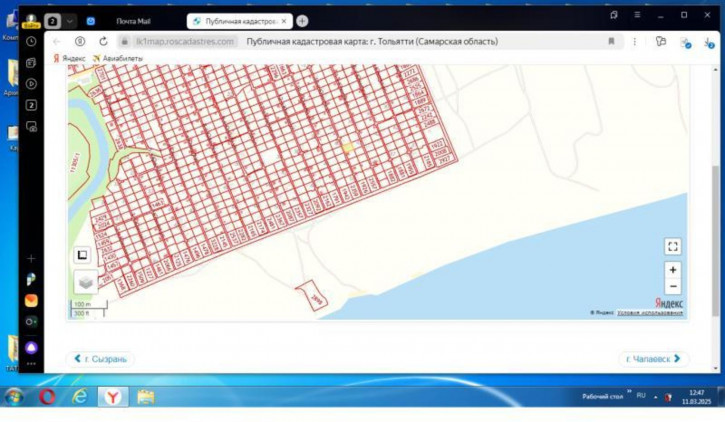Open a new browser tab
The height and width of the screenshot is (422, 725).
click(x=302, y=20)
